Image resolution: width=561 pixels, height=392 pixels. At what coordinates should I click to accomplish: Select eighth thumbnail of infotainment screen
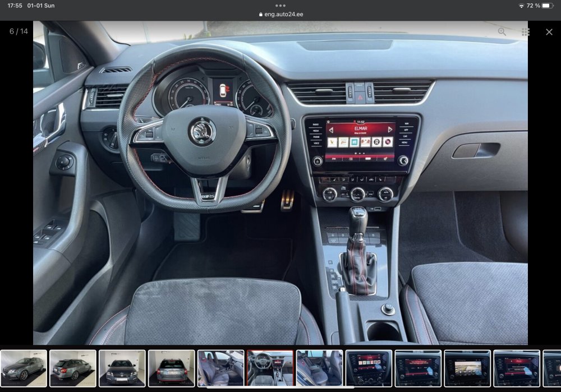pos(369,368)
